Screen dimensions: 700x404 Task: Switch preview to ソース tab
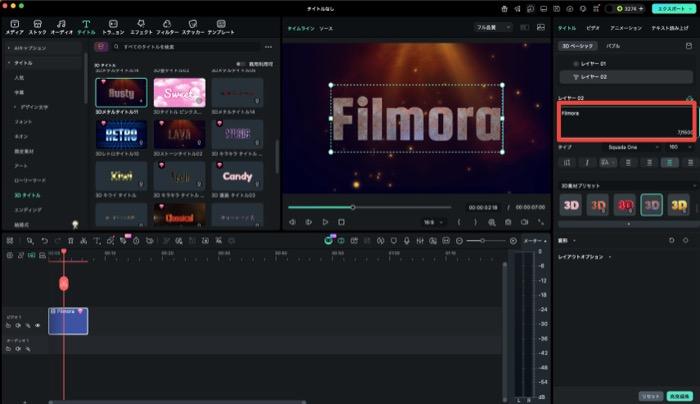(x=326, y=28)
